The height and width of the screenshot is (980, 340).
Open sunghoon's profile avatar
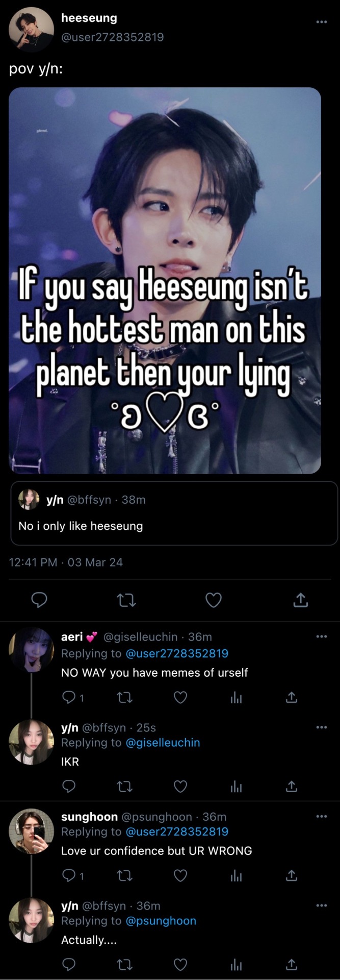pyautogui.click(x=31, y=831)
